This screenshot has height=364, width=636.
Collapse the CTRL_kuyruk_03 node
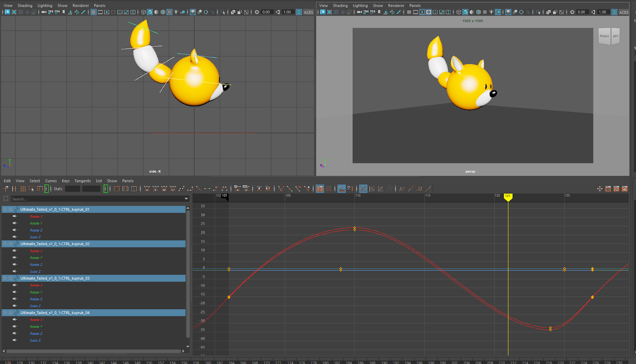click(x=5, y=278)
